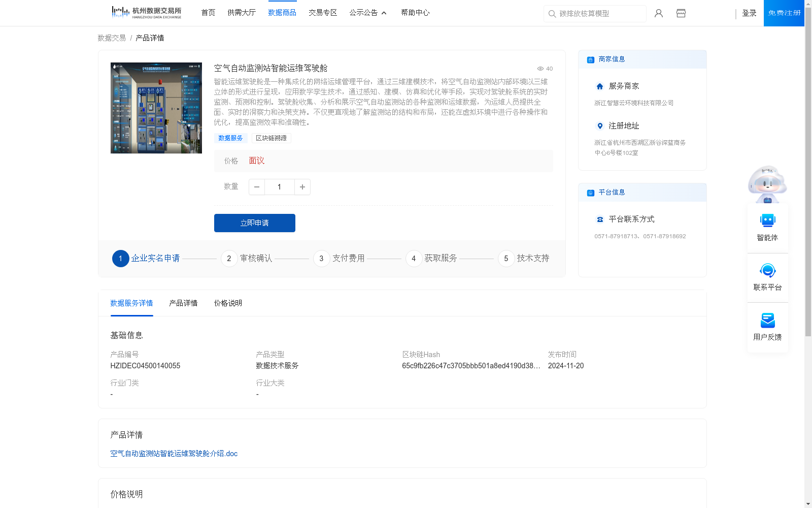Open 用户反馈 mail icon

coord(768,320)
